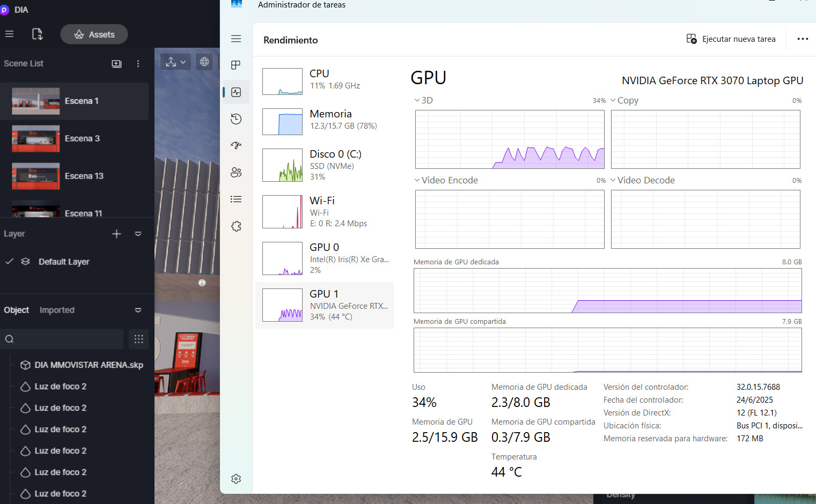This screenshot has width=816, height=504.
Task: Toggle the object grid view icon
Action: coord(138,339)
